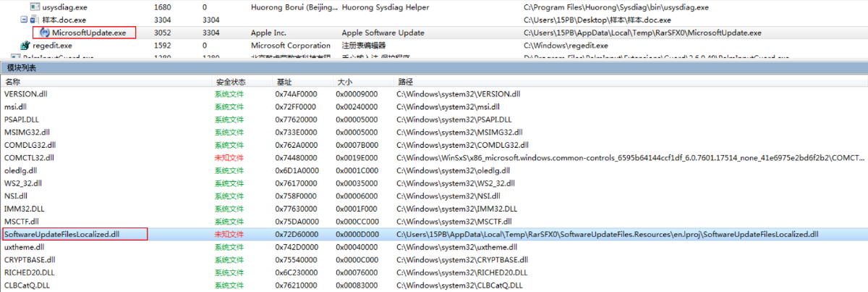868x292 pixels.
Task: Click the 模块列表 panel title
Action: [22, 68]
